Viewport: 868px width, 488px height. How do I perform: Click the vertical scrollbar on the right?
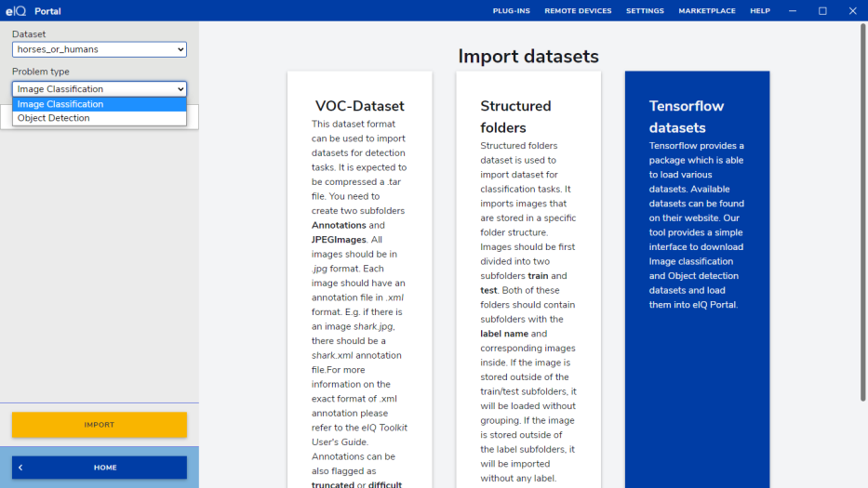[863, 214]
